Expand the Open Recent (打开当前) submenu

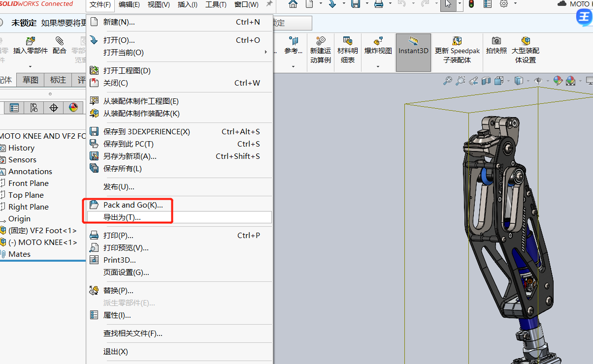click(x=179, y=52)
